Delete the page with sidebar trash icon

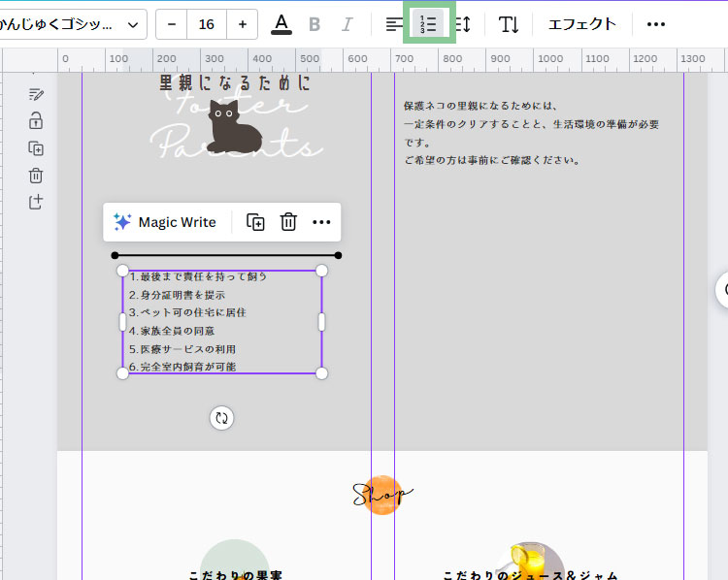(36, 176)
